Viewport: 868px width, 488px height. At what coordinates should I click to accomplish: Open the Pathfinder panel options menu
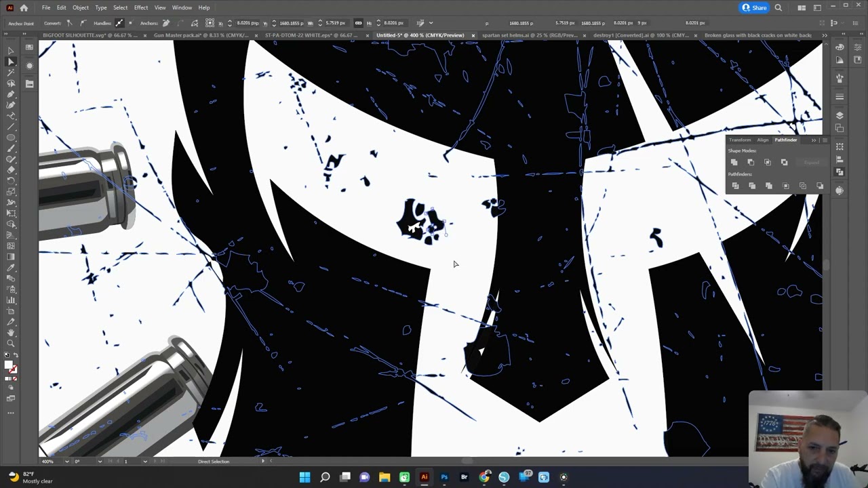click(x=824, y=140)
